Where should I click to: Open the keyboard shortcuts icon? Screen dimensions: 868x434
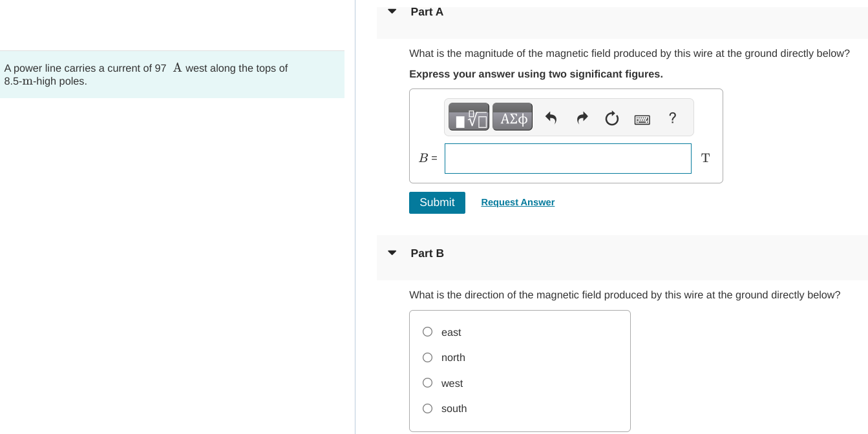(x=642, y=119)
